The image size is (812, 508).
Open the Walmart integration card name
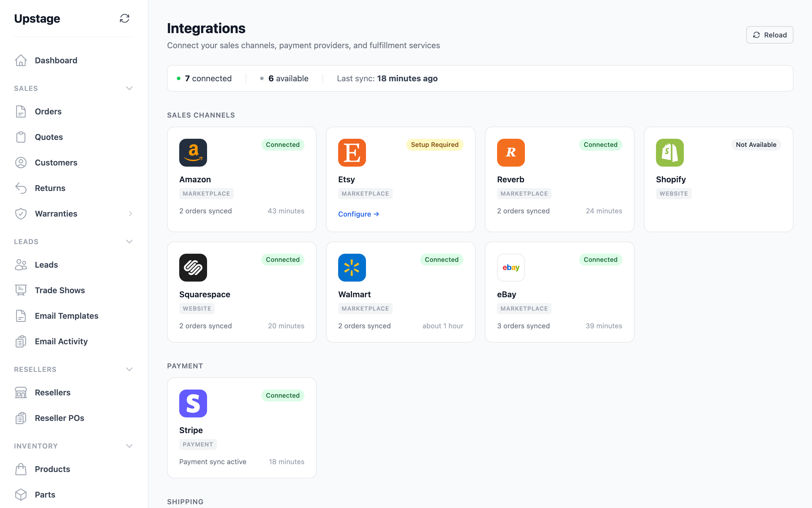coord(354,294)
